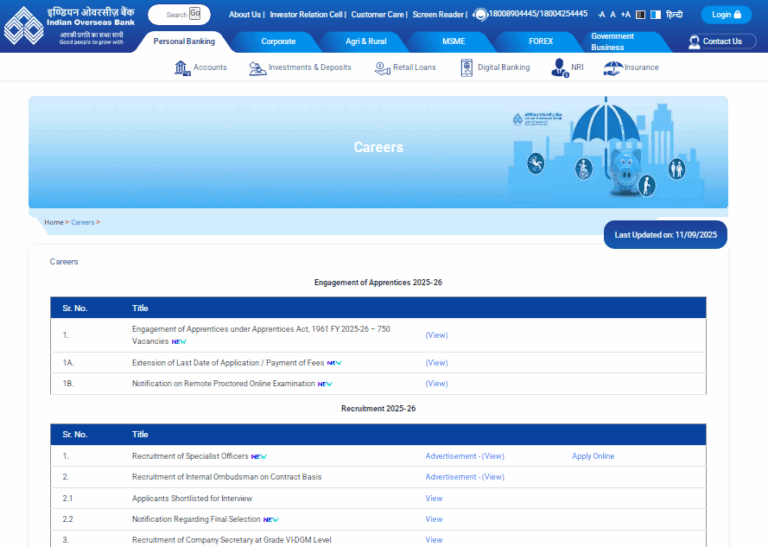Switch to the FOREX tab

(541, 42)
